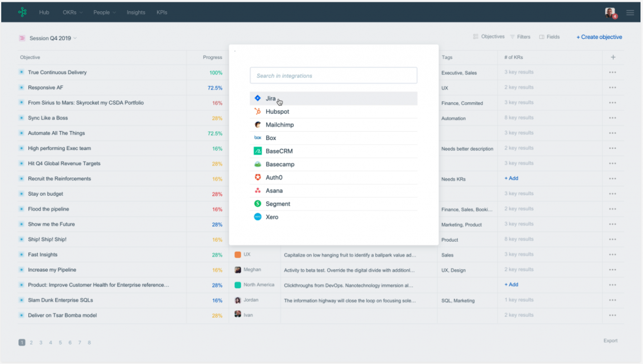Select the Jira integration
The width and height of the screenshot is (643, 364).
click(x=333, y=99)
